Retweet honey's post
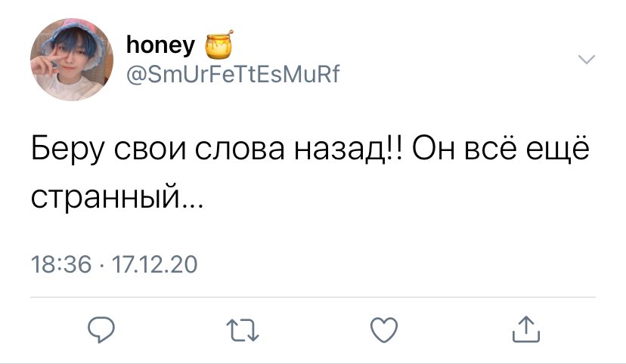The height and width of the screenshot is (364, 626). pos(243,330)
